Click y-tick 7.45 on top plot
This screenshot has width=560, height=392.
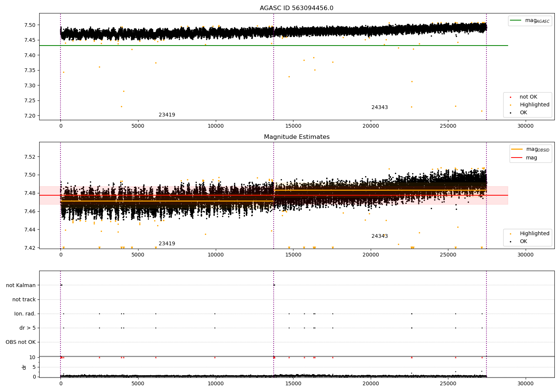(30, 40)
